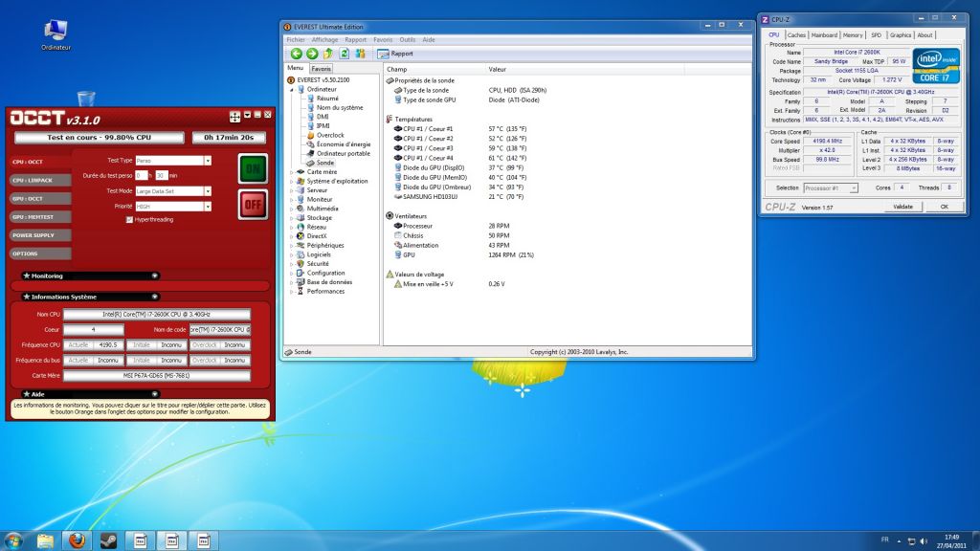
Task: Open the Priorité dropdown in OCCT
Action: tap(208, 207)
